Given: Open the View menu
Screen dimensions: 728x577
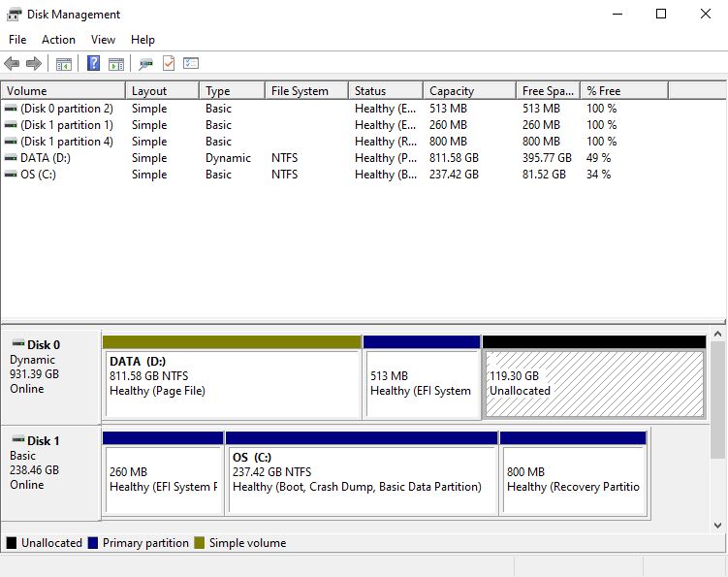Looking at the screenshot, I should (103, 40).
